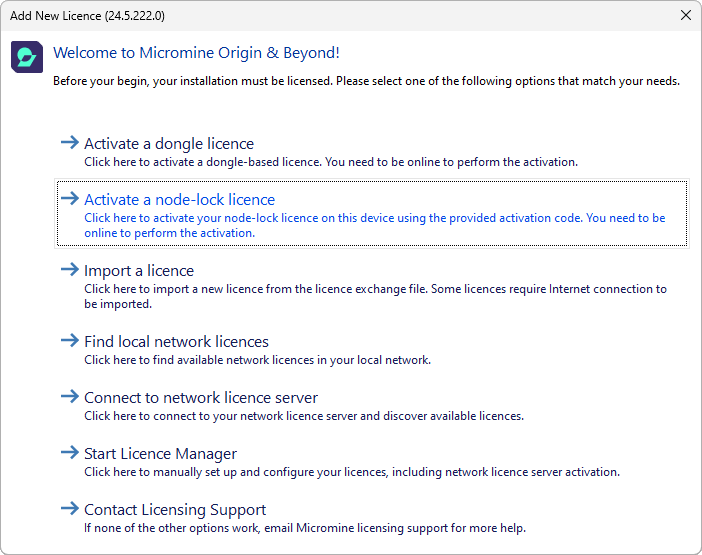The width and height of the screenshot is (702, 555).
Task: Click the arrow icon beside Import a licence
Action: [x=69, y=270]
